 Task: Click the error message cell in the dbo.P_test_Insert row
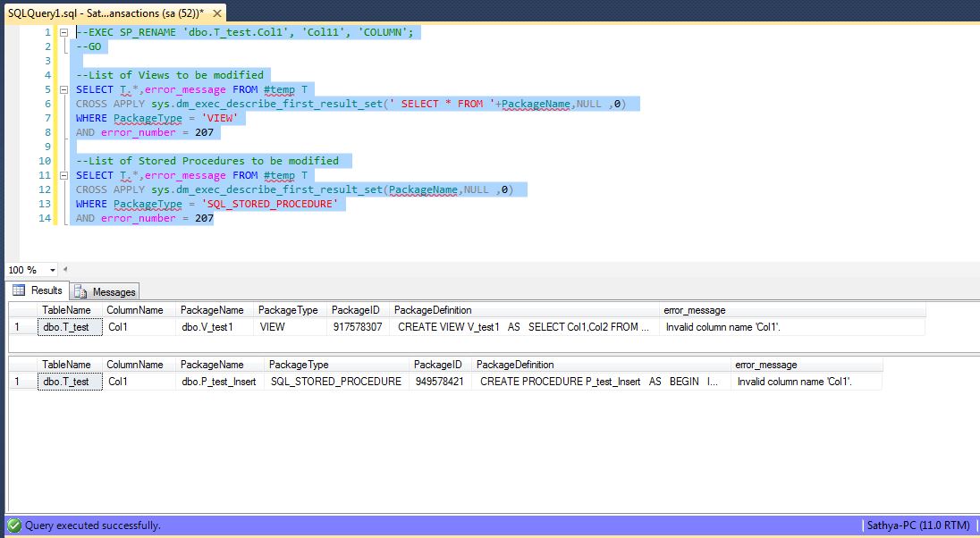(807, 382)
